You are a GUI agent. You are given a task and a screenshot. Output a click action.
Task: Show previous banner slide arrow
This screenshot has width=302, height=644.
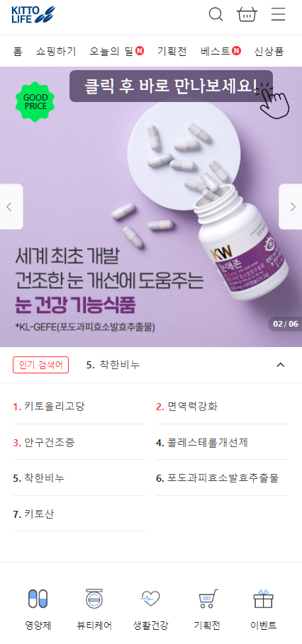[11, 207]
